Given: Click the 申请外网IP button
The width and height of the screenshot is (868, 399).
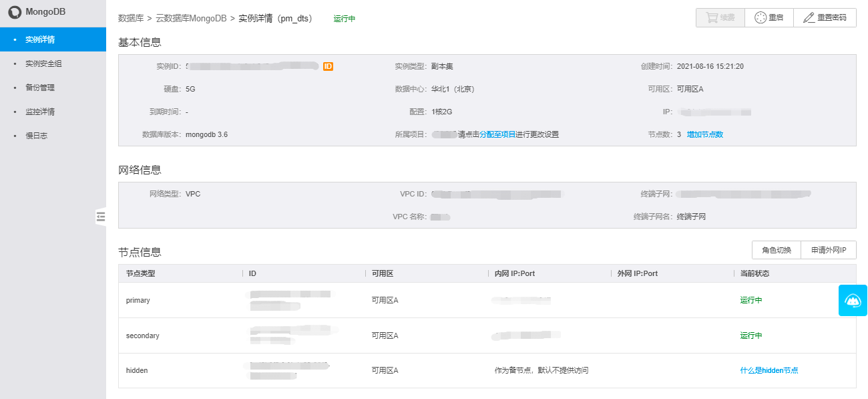Looking at the screenshot, I should click(x=829, y=250).
